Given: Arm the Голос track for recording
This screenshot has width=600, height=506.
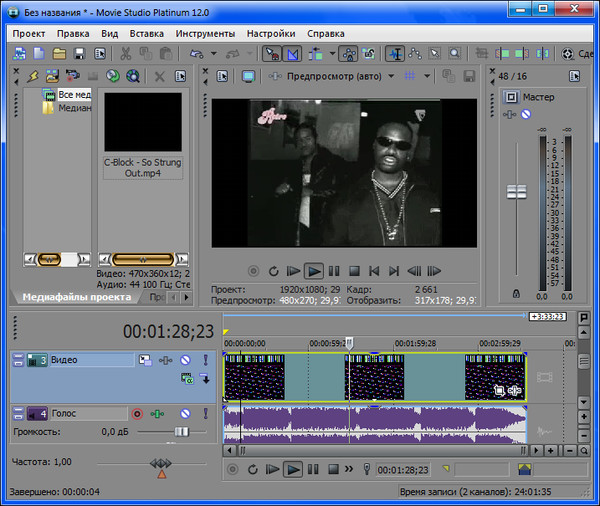Looking at the screenshot, I should point(137,413).
